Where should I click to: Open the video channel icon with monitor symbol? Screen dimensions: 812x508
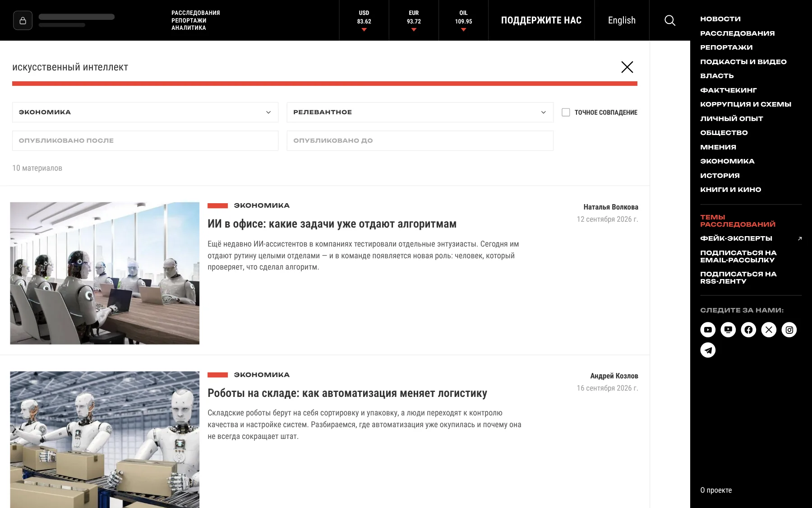(x=728, y=330)
